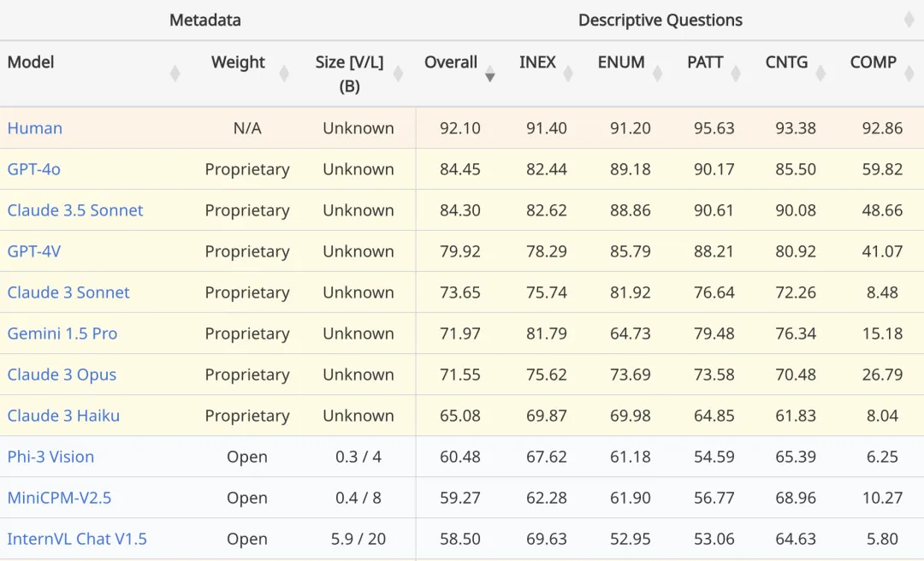This screenshot has width=924, height=561.
Task: Open the MiniCPM-V2.5 model link
Action: tap(59, 498)
